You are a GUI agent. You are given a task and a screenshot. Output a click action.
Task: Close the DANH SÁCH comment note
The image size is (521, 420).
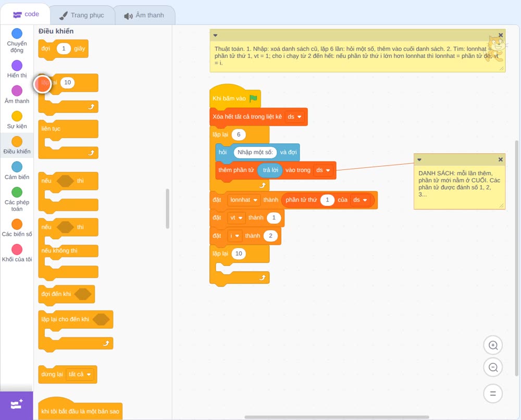tap(500, 159)
